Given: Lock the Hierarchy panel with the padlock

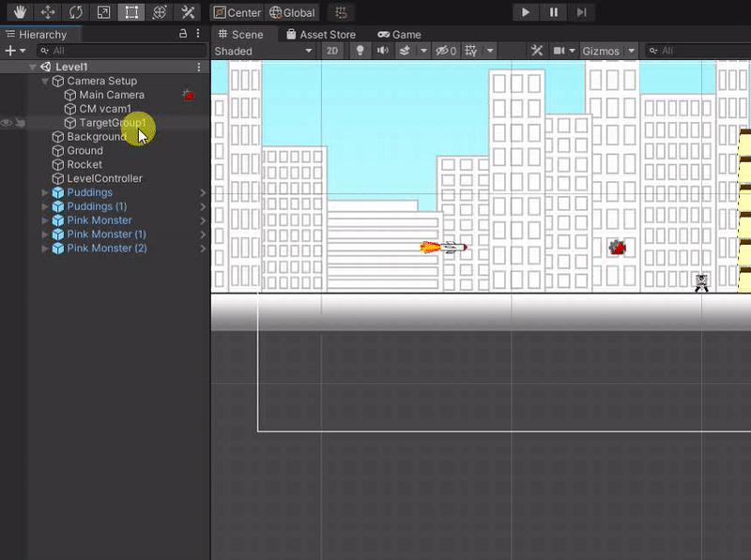Looking at the screenshot, I should point(183,34).
